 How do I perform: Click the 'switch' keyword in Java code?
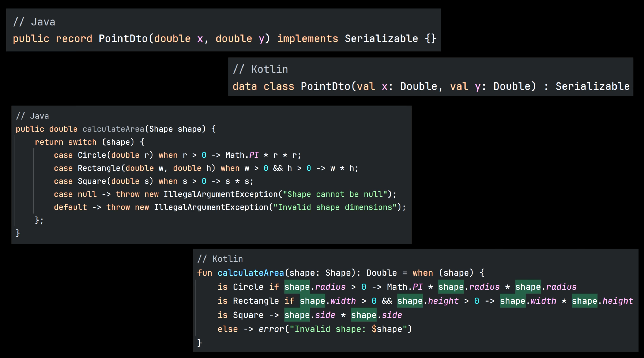pyautogui.click(x=82, y=142)
